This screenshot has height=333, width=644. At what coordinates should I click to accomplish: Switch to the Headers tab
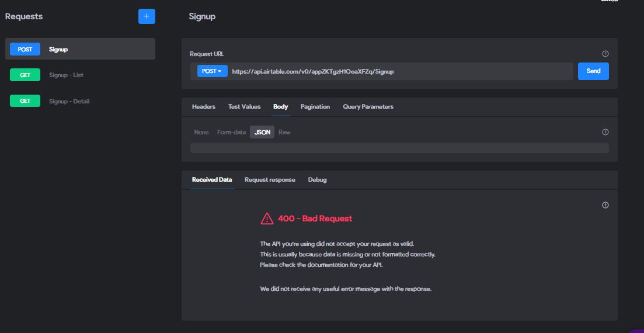point(204,106)
